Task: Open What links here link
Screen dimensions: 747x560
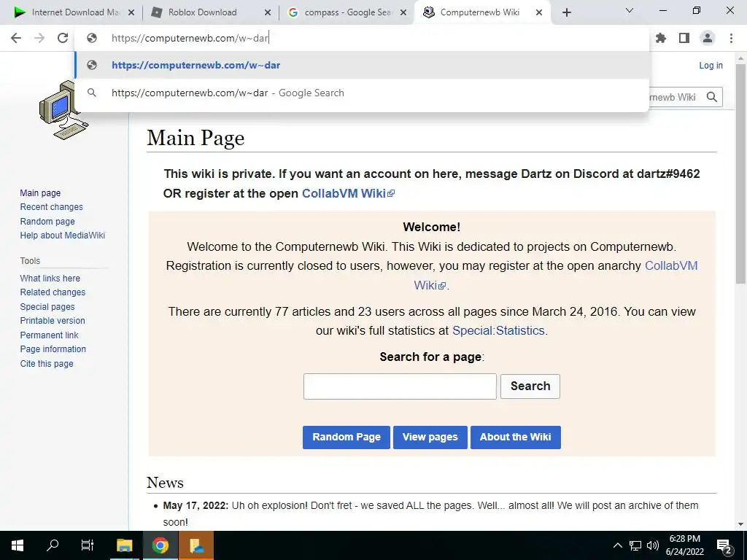Action: pyautogui.click(x=50, y=278)
